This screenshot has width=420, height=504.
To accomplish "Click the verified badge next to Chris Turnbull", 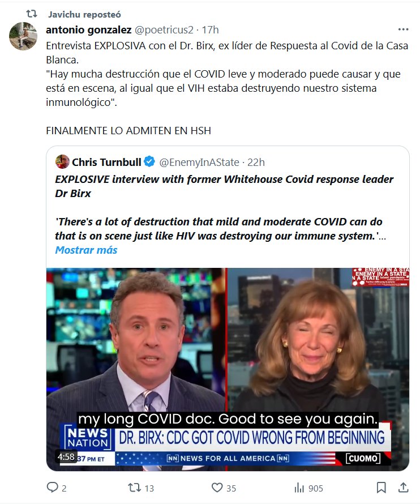I will [x=149, y=162].
